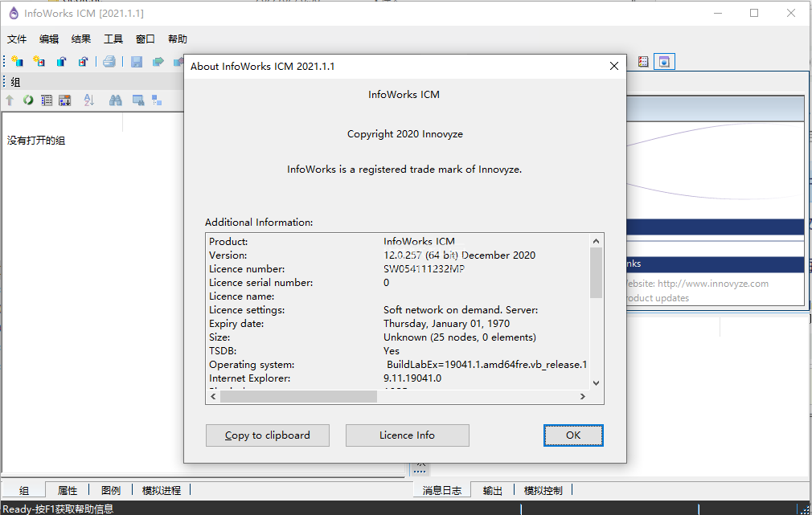Click the highlighted window icon in top toolbar
The height and width of the screenshot is (515, 812).
(x=664, y=62)
